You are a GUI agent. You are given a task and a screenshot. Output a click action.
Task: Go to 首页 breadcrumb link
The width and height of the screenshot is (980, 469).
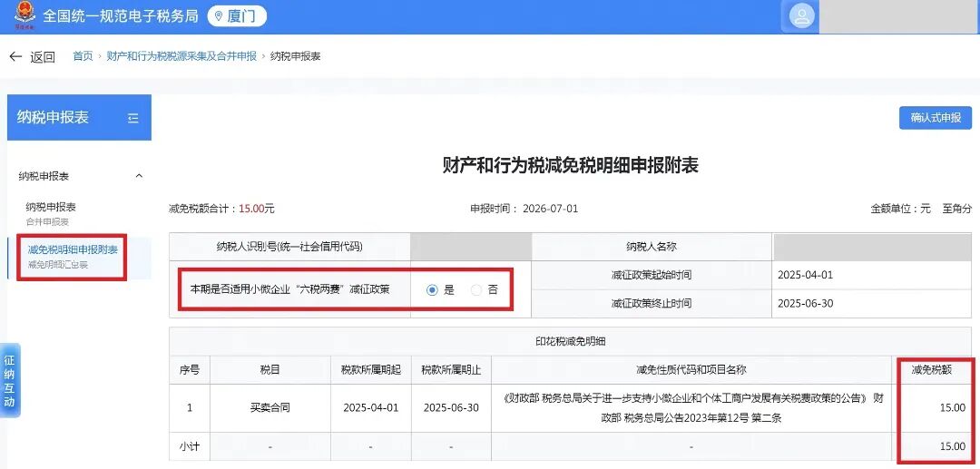(83, 56)
